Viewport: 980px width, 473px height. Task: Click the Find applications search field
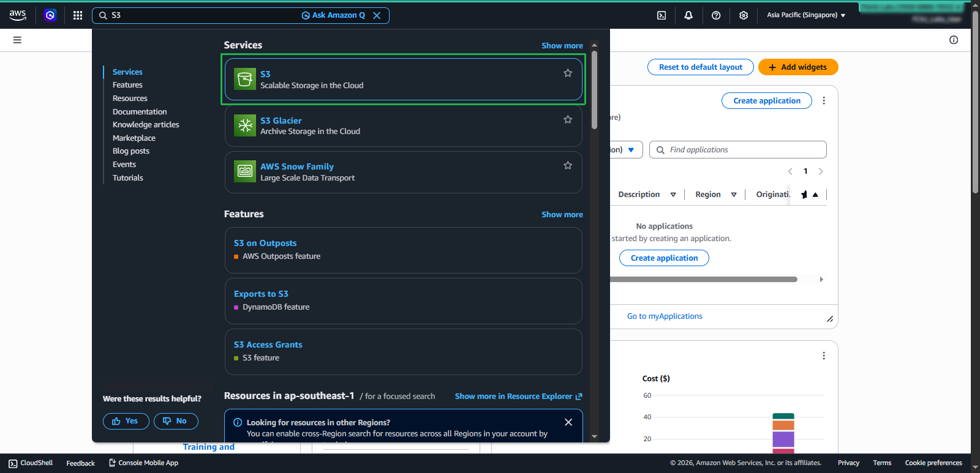(738, 150)
